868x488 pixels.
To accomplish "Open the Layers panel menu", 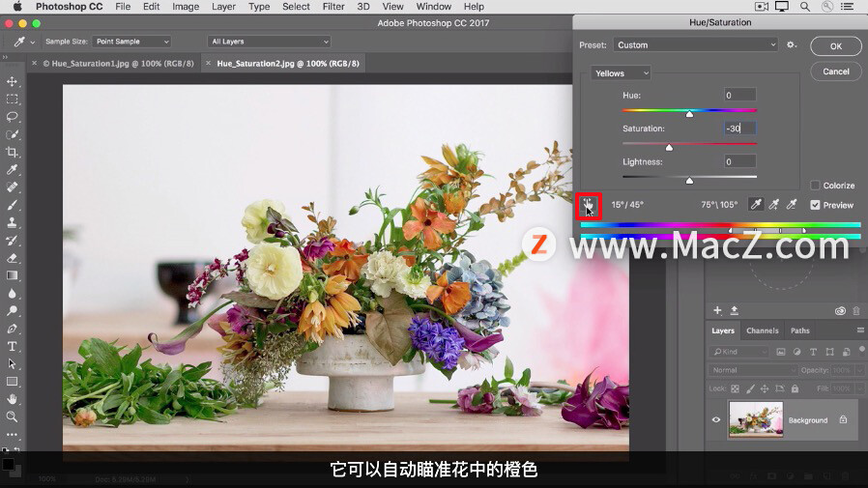I will pyautogui.click(x=860, y=330).
